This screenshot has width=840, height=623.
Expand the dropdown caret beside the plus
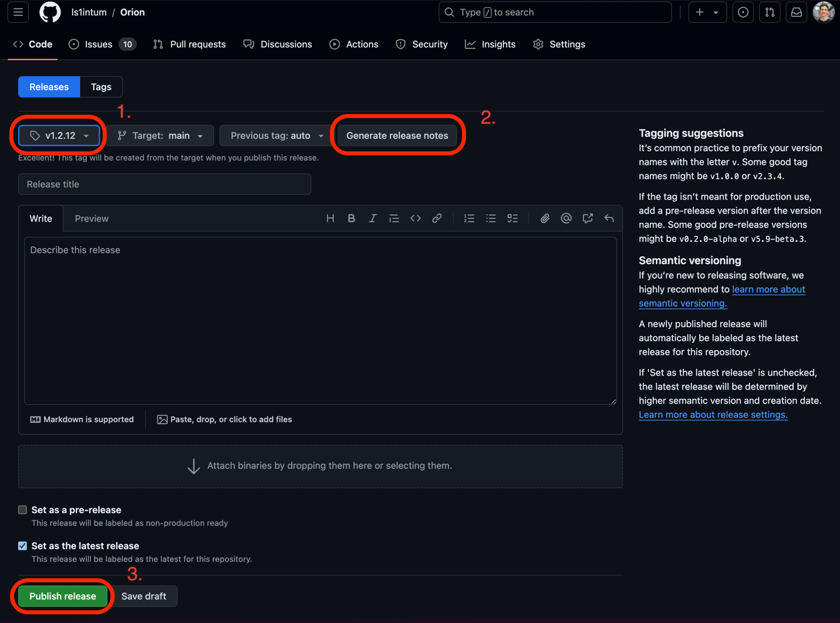pyautogui.click(x=716, y=12)
